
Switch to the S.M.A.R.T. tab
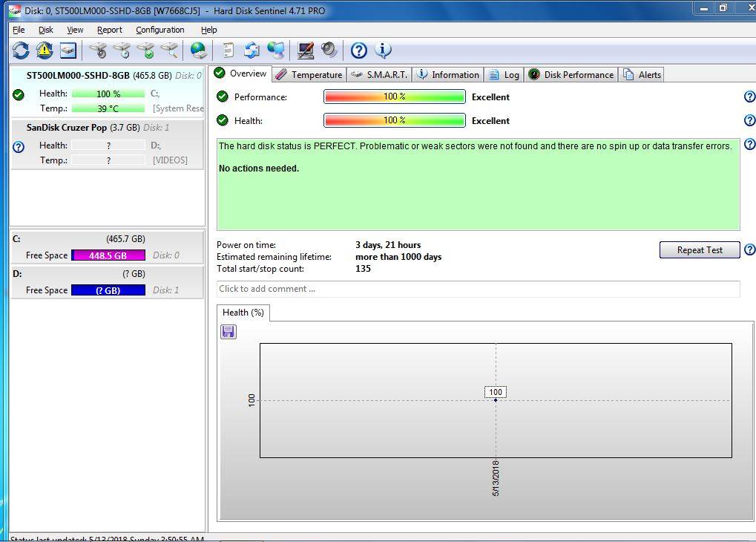coord(379,75)
